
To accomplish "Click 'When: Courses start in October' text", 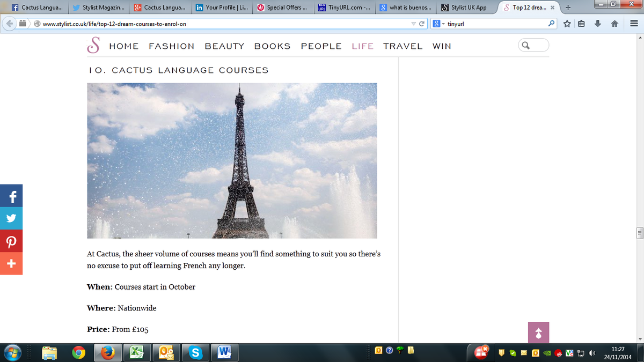I will click(x=141, y=286).
